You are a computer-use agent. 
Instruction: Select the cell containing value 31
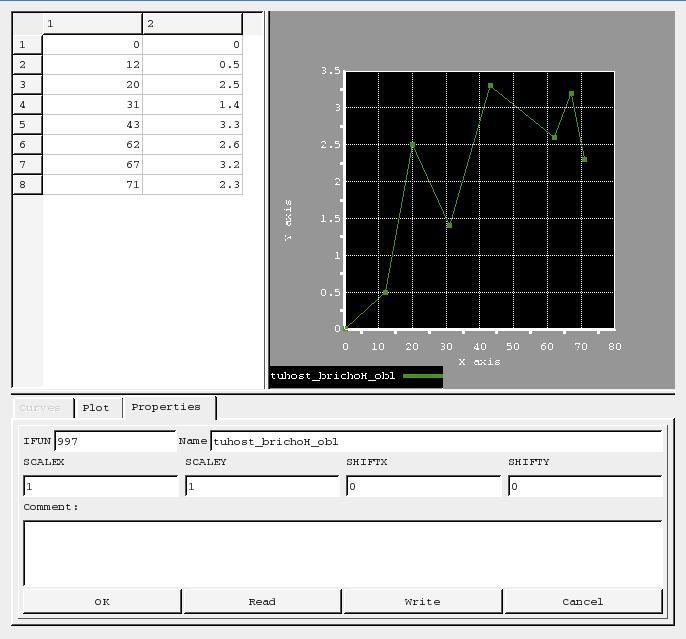click(x=93, y=105)
